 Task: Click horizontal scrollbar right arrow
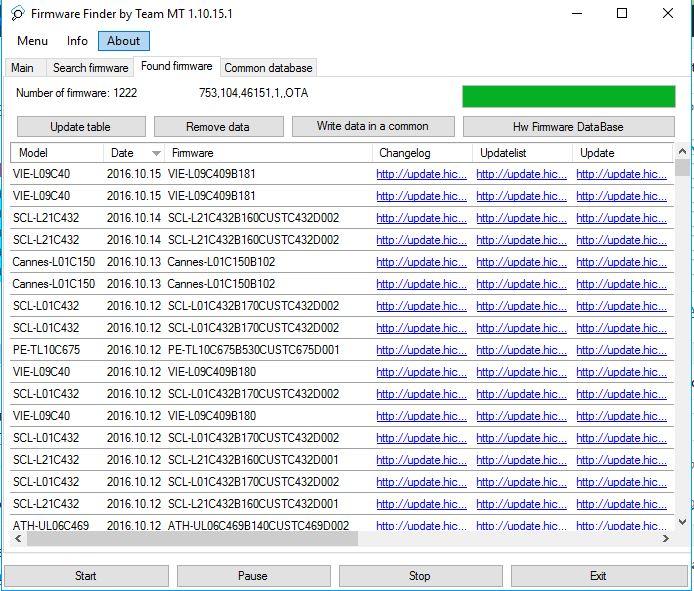666,538
